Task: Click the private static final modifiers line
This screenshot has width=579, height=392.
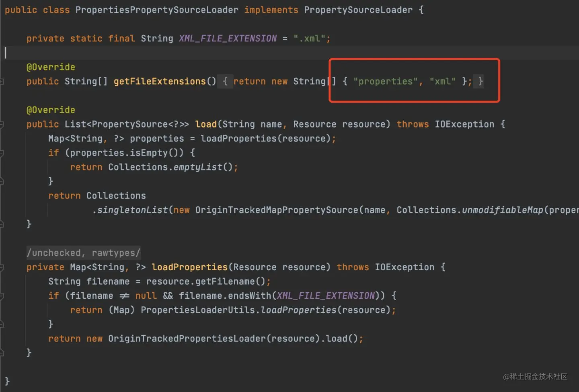Action: click(80, 39)
